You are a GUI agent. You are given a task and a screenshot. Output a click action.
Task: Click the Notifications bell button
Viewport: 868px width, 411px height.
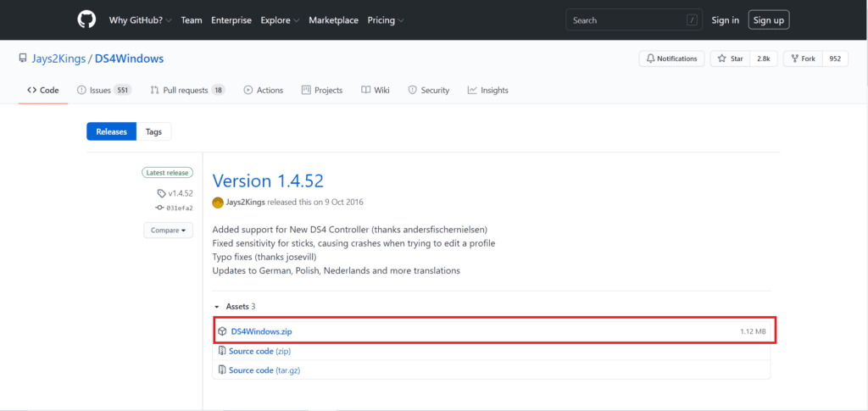671,58
